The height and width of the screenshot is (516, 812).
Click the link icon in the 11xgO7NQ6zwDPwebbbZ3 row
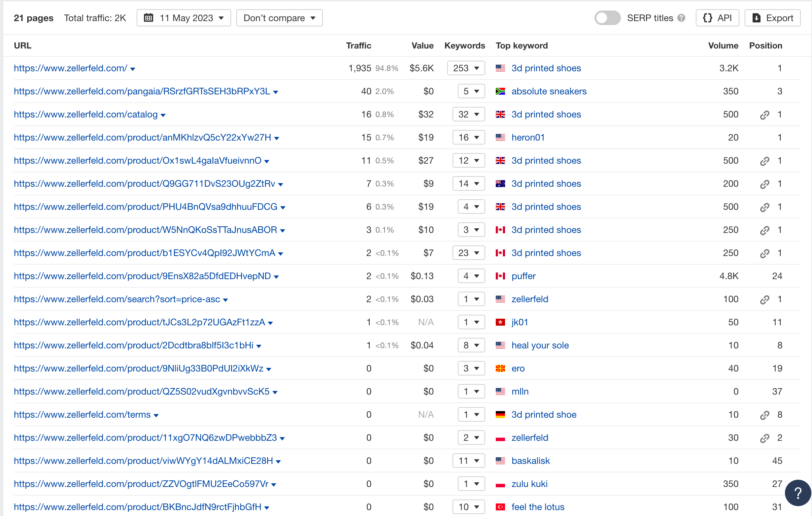[764, 438]
